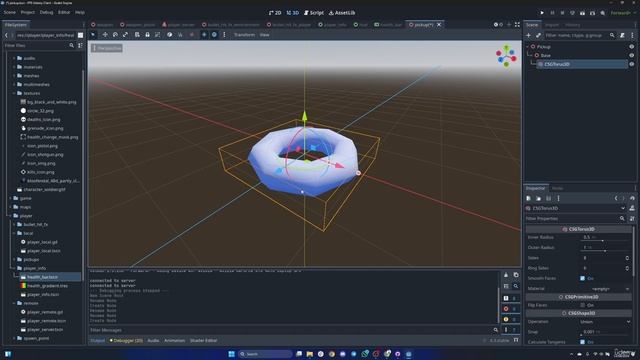Open the Debugger bottom panel tab
The image size is (640, 360).
click(x=126, y=340)
